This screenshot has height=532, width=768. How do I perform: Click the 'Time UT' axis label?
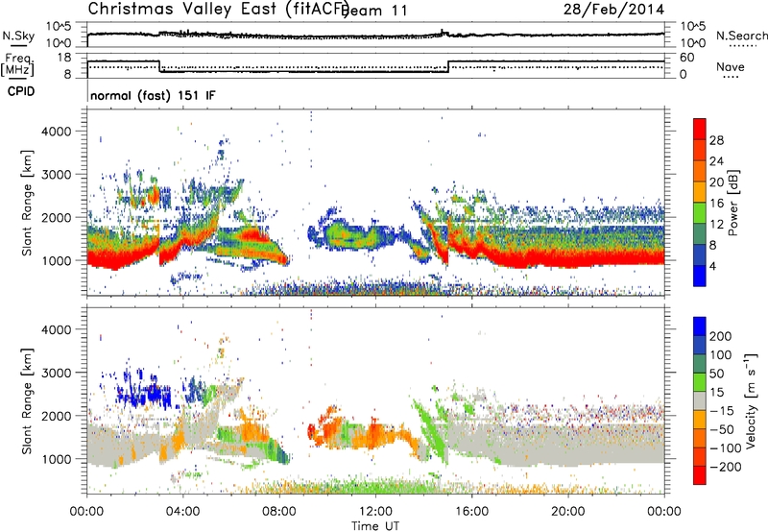375,525
